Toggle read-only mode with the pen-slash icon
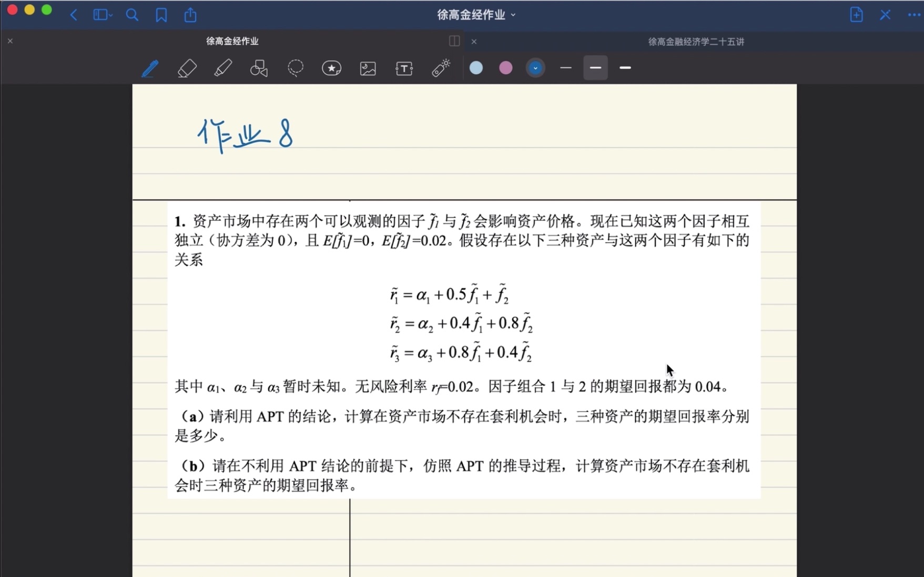 885,15
